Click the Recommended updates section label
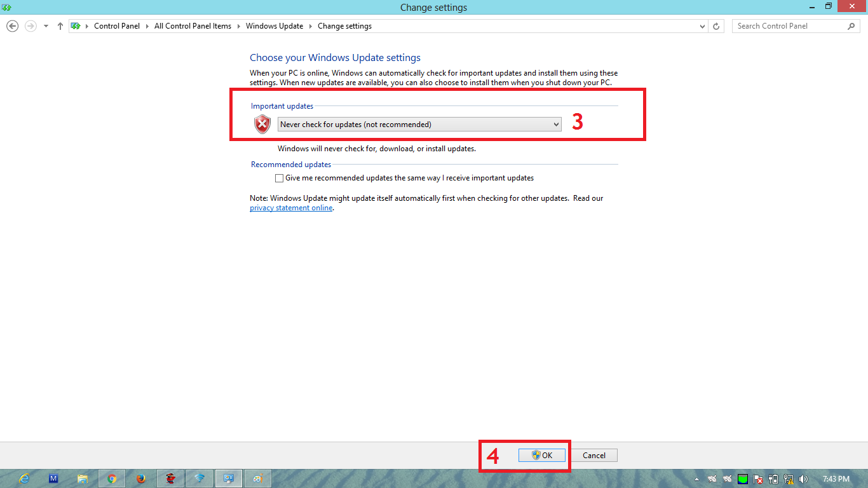868x488 pixels. click(291, 165)
